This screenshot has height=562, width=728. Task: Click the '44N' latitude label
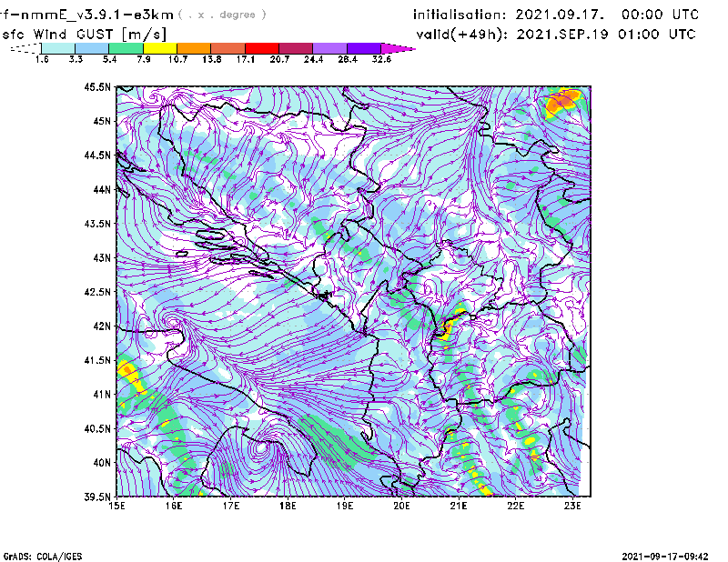click(102, 189)
